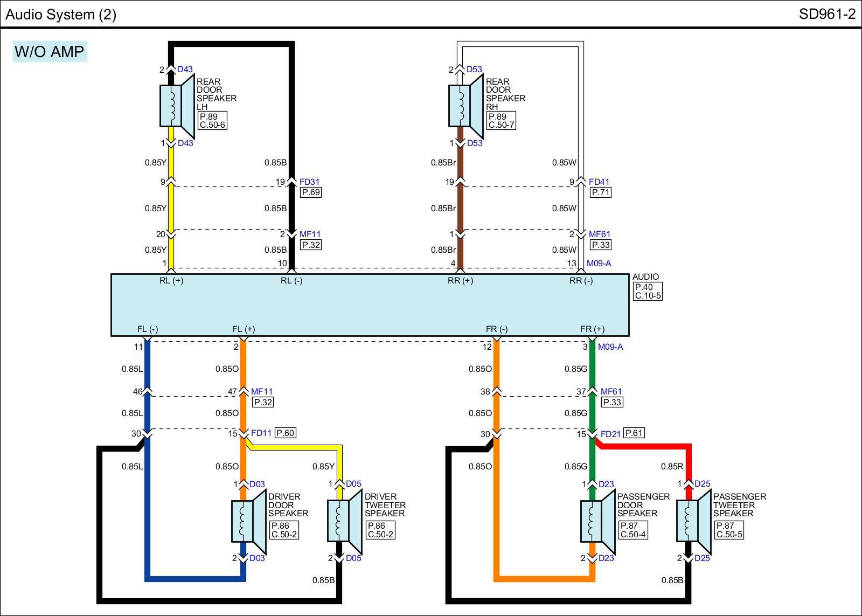
Task: Pick the Passenger Tweeter Speaker symbol
Action: pos(694,521)
